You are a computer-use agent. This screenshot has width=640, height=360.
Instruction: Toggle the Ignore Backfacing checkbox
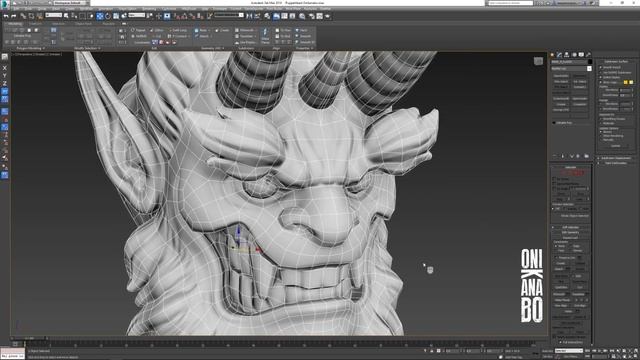(554, 184)
